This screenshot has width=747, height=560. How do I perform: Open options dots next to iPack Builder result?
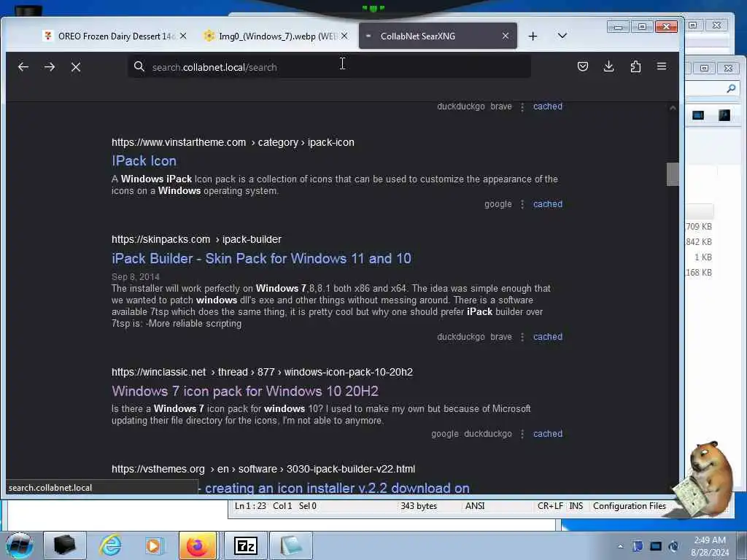522,337
